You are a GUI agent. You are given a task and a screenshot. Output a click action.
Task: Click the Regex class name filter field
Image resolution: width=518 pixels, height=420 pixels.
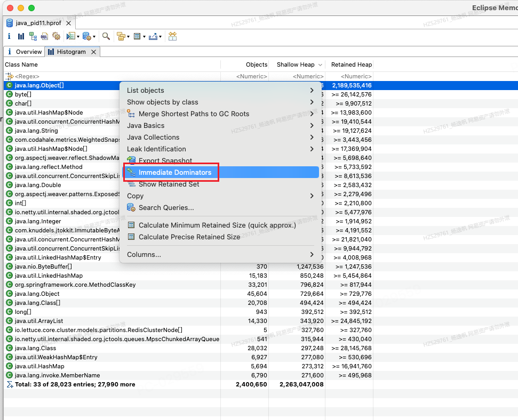[x=112, y=76]
